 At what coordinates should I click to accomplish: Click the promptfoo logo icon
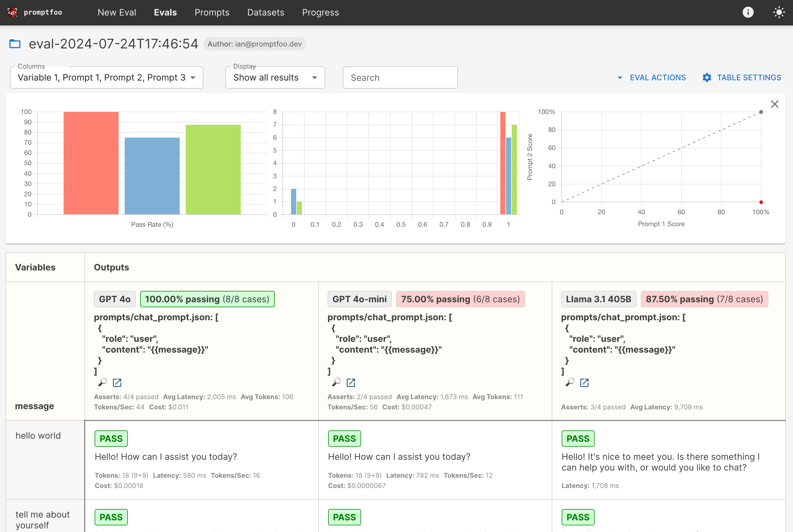click(x=12, y=12)
